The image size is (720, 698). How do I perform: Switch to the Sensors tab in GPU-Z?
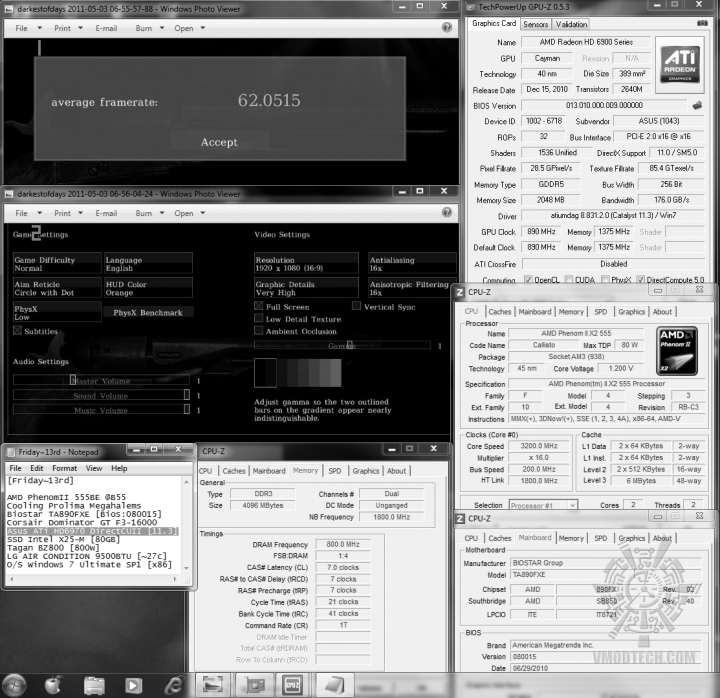[535, 24]
